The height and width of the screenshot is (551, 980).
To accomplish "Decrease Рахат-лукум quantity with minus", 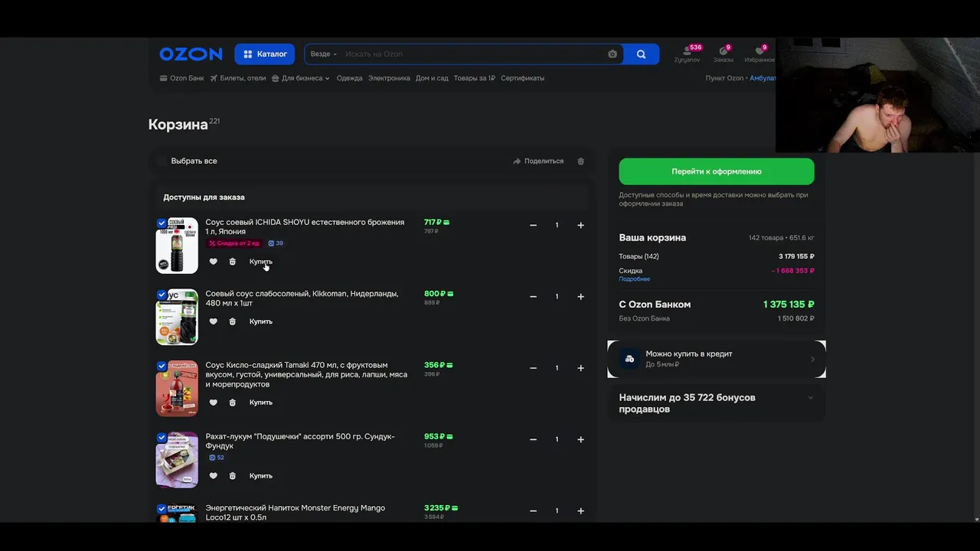I will tap(534, 439).
